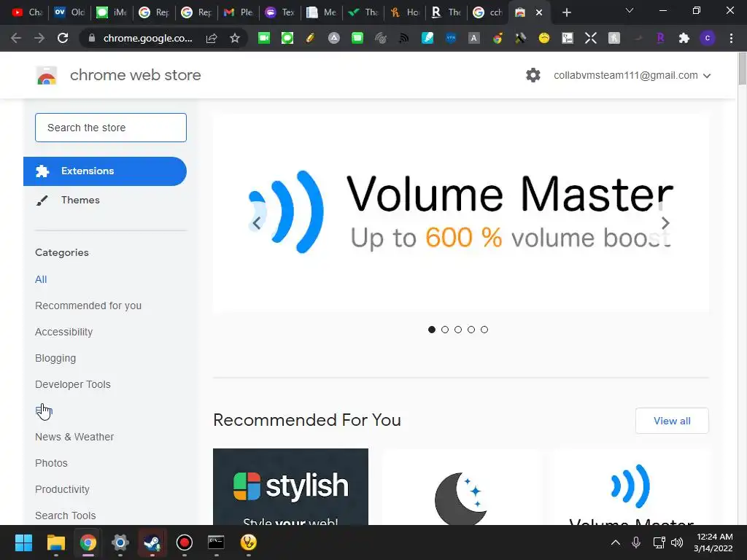Open the Photos category
Image resolution: width=747 pixels, height=560 pixels.
[51, 463]
